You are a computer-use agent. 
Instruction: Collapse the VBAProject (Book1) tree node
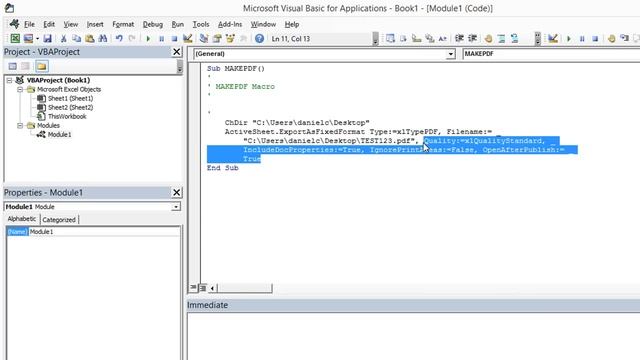[9, 80]
